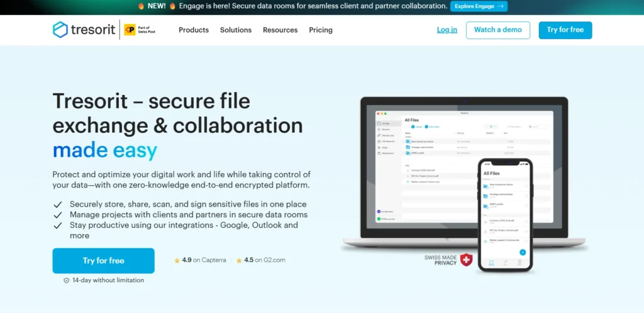Open the Solutions menu

(x=236, y=30)
